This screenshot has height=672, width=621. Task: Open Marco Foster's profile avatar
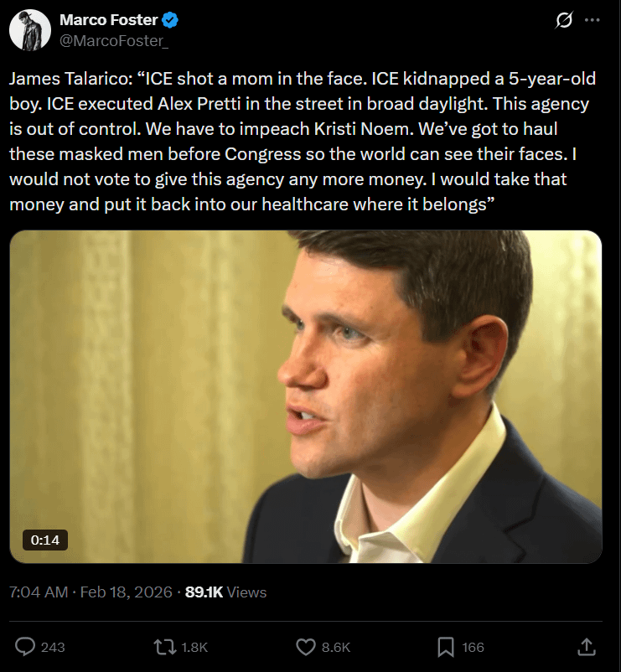pos(28,29)
